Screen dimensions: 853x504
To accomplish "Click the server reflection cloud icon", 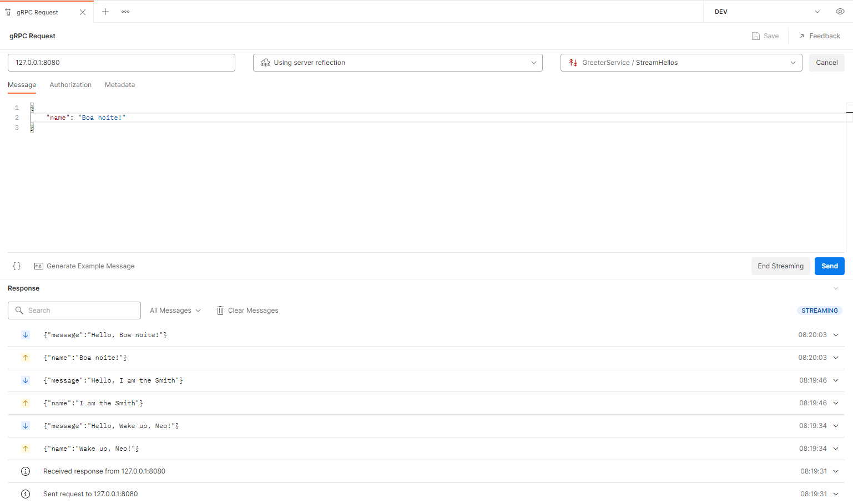I will click(x=265, y=63).
